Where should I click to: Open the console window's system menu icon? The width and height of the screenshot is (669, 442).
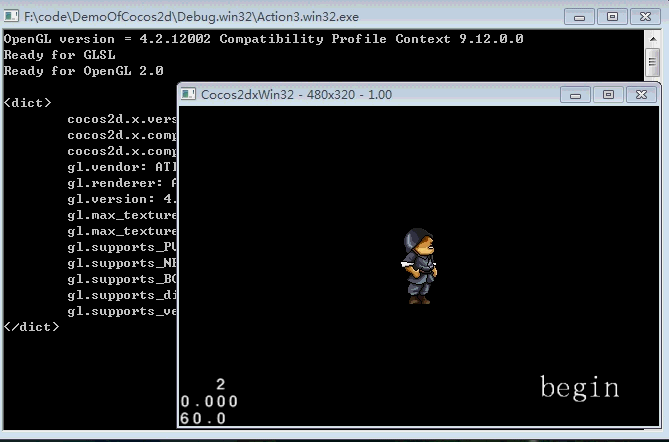click(11, 17)
